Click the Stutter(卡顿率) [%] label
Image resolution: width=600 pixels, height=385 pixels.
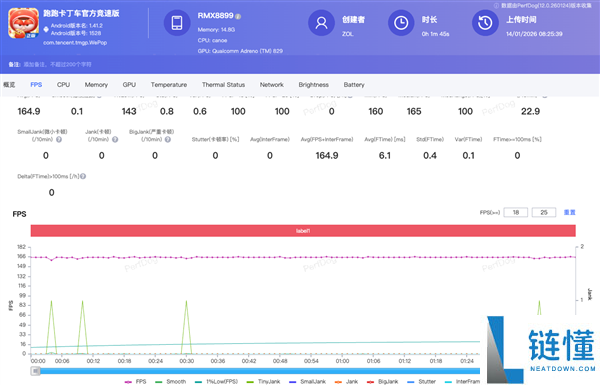click(215, 139)
